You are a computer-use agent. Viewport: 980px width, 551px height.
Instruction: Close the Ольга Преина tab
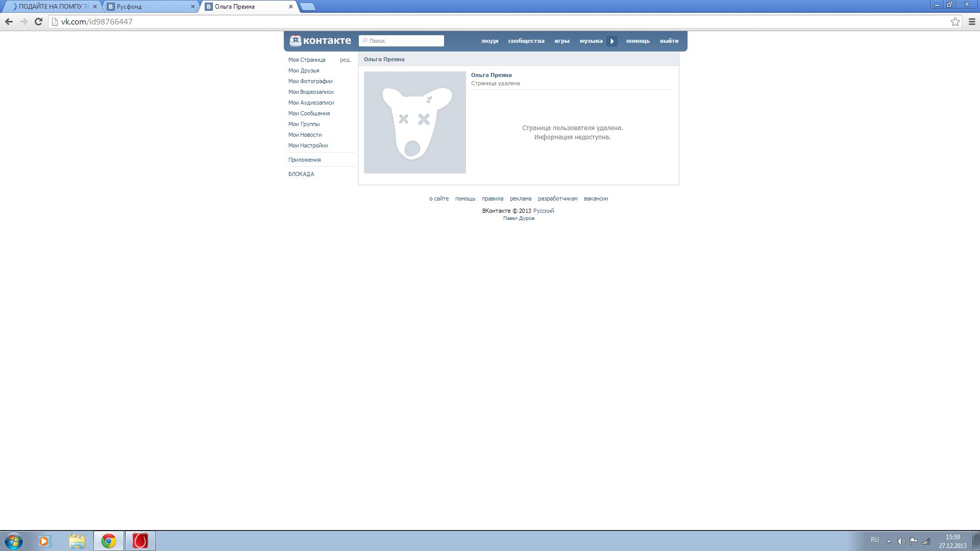pos(291,7)
